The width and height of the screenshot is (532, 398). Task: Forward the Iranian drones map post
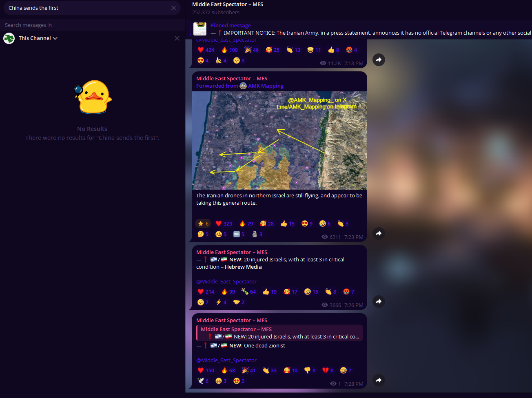379,234
